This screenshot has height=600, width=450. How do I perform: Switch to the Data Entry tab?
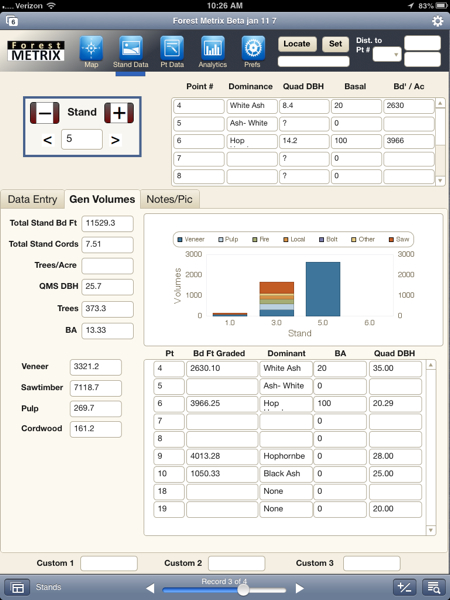[x=33, y=199]
